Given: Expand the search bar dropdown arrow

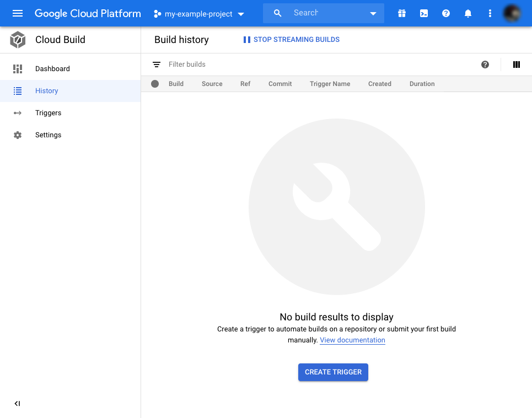Looking at the screenshot, I should coord(373,14).
